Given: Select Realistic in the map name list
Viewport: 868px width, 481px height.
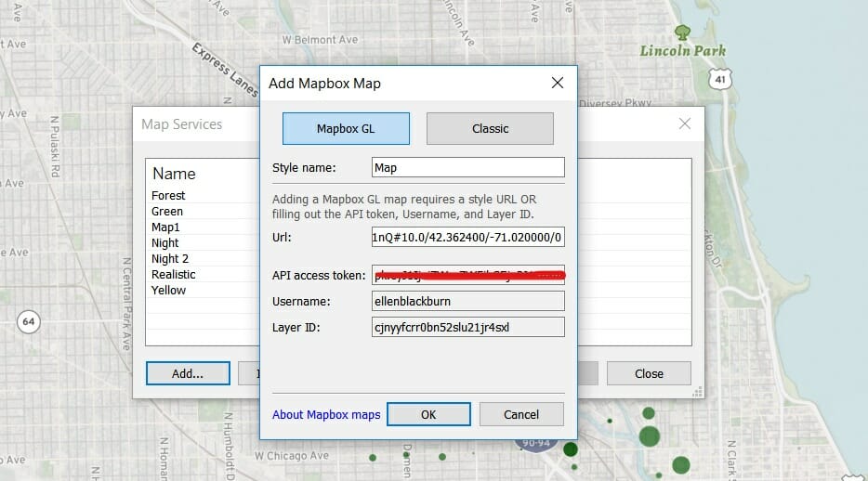Looking at the screenshot, I should [173, 274].
